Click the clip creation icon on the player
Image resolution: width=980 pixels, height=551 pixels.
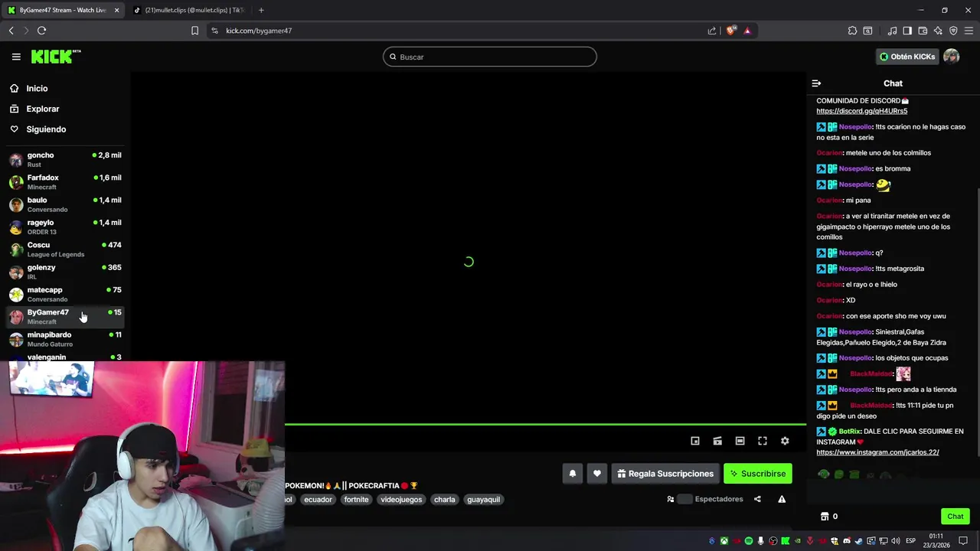pyautogui.click(x=717, y=441)
